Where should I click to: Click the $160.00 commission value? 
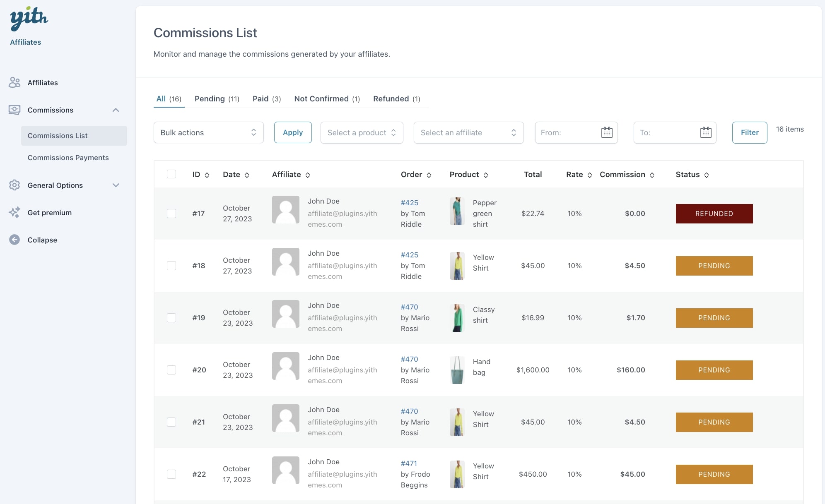[631, 370]
